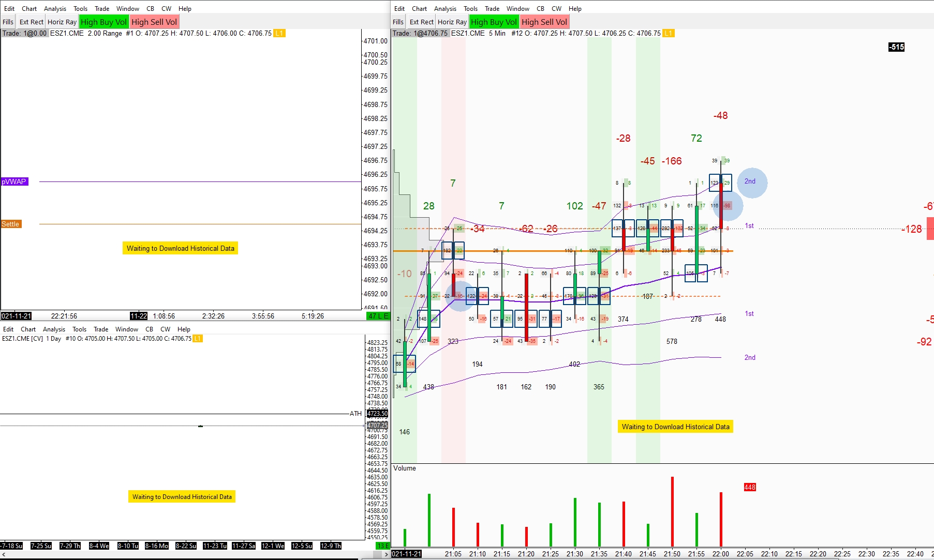
Task: Click left arrow of bottom horizontal scrollbar
Action: pos(4,554)
